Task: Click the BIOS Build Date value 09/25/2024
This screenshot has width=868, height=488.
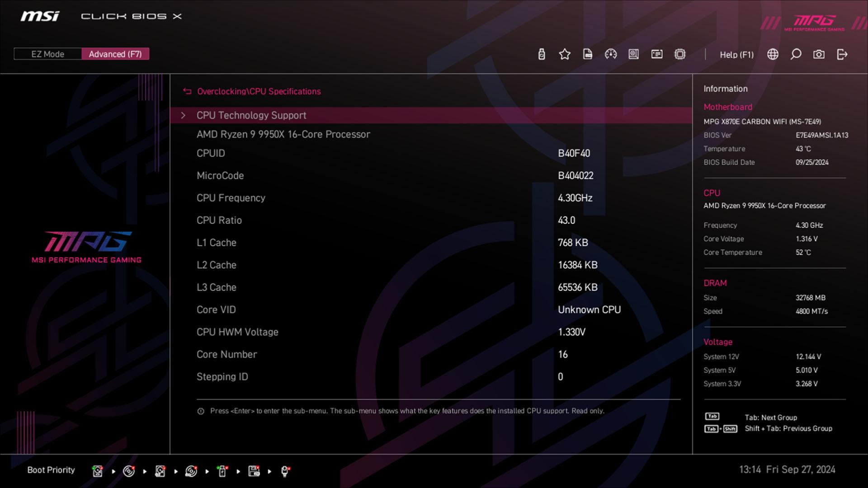Action: pos(812,162)
